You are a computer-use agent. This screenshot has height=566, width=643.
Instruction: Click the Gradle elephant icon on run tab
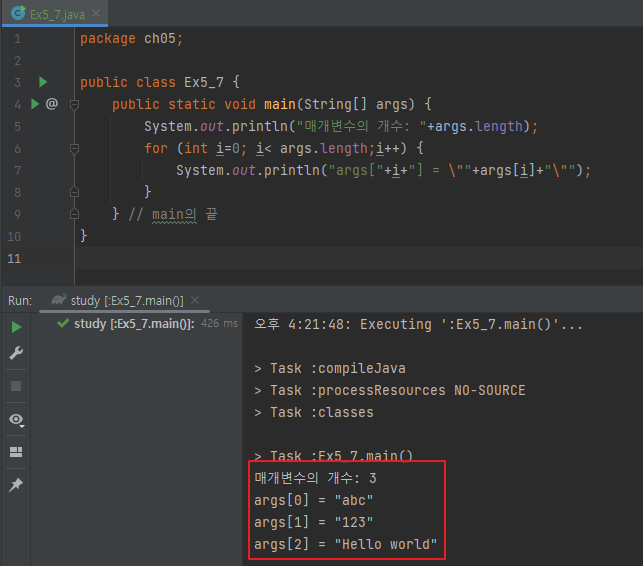point(58,300)
